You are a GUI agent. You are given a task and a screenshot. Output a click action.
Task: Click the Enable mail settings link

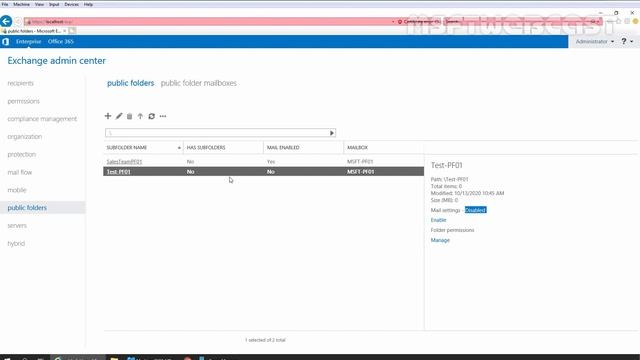[438, 220]
